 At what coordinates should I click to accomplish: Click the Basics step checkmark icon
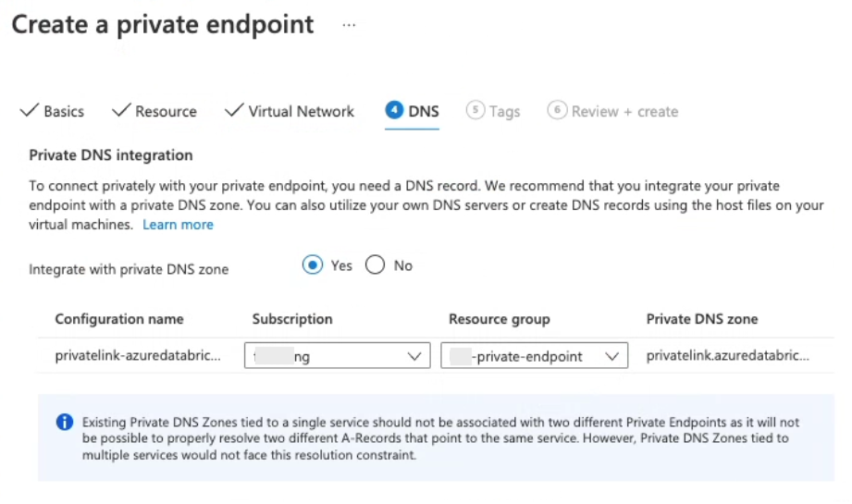(29, 111)
